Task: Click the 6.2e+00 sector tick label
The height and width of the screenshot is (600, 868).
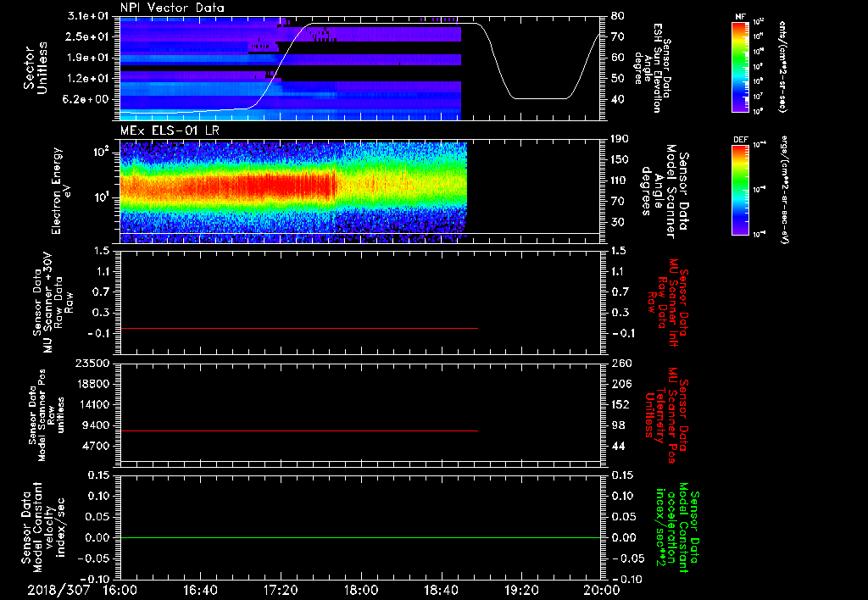Action: tap(87, 99)
